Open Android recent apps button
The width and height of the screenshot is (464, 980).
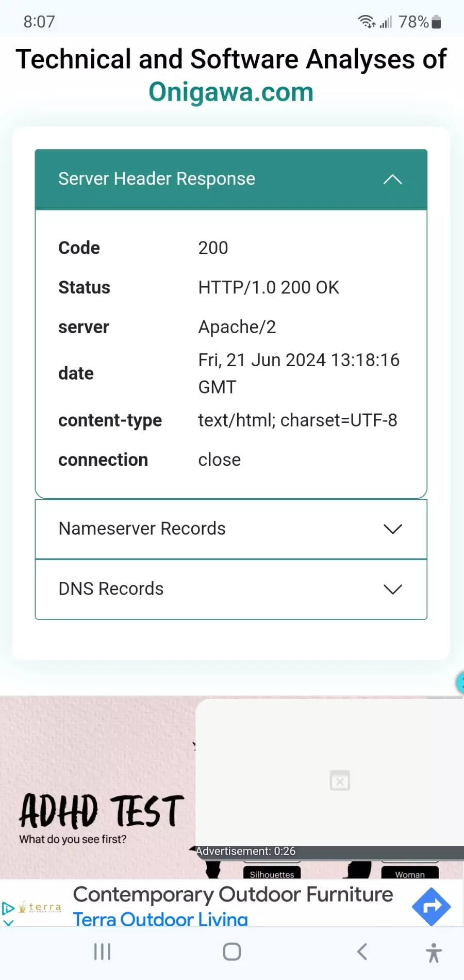102,952
